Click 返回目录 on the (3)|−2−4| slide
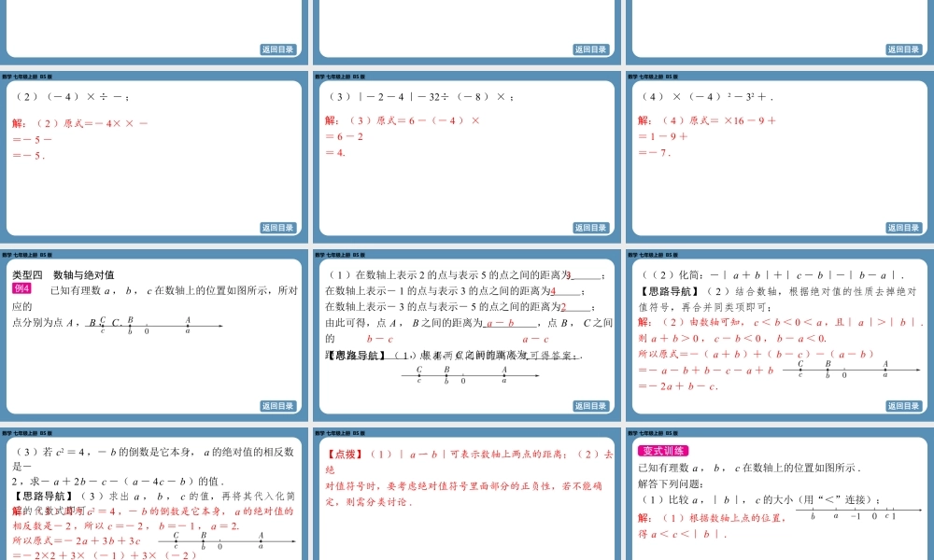The image size is (934, 560). click(590, 228)
